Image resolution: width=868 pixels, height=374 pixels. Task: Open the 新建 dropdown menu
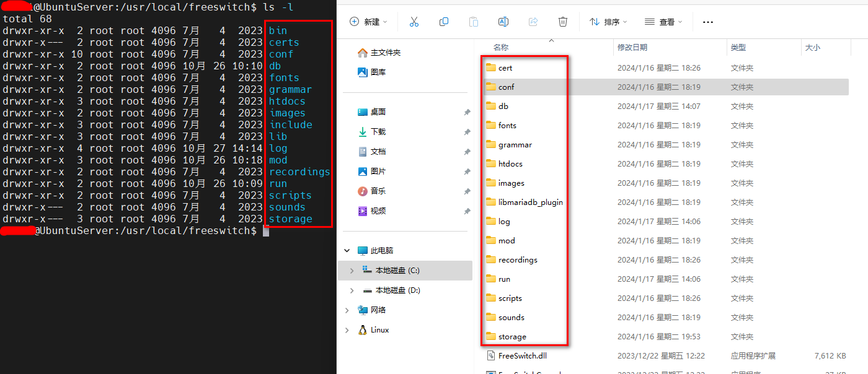[x=367, y=20]
